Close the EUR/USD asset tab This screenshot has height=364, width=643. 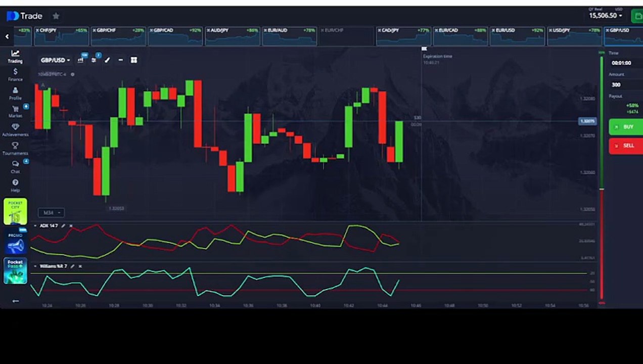[494, 30]
